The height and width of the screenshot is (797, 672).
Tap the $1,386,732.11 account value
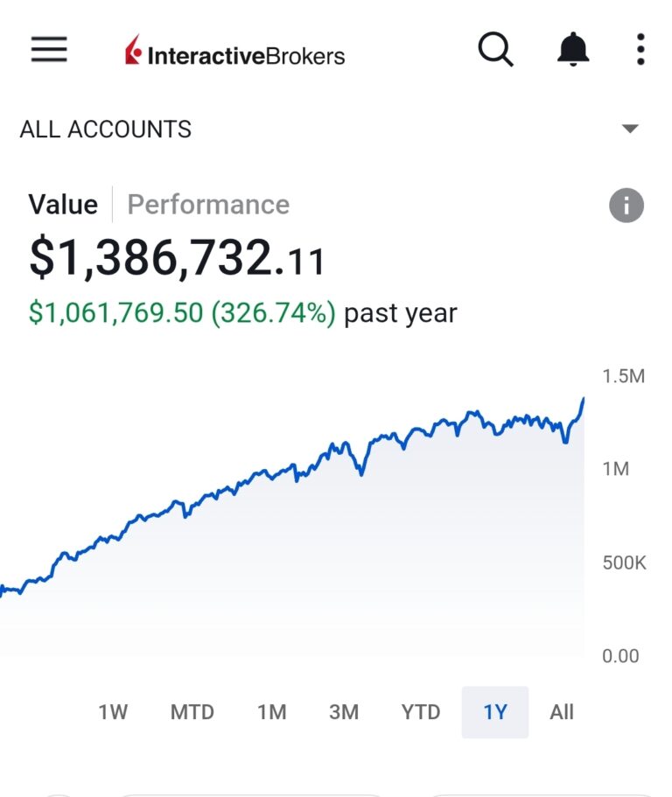click(178, 259)
